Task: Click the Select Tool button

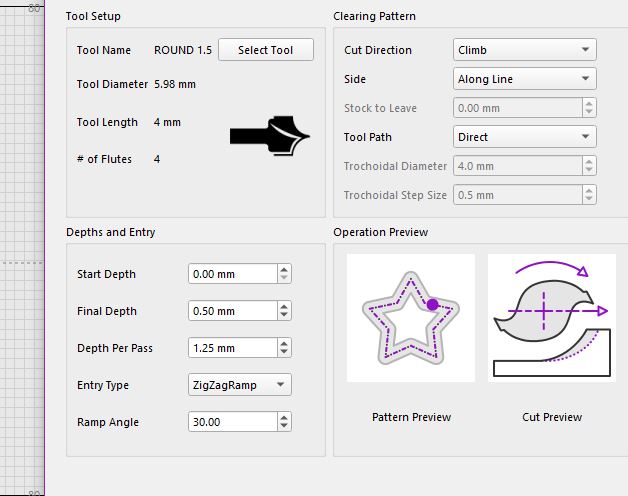Action: 265,50
